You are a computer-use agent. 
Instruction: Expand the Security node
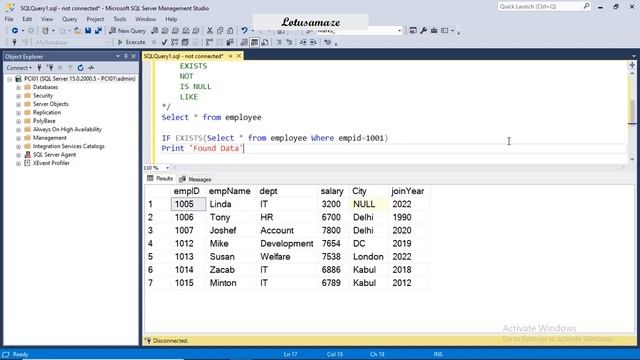coord(18,96)
